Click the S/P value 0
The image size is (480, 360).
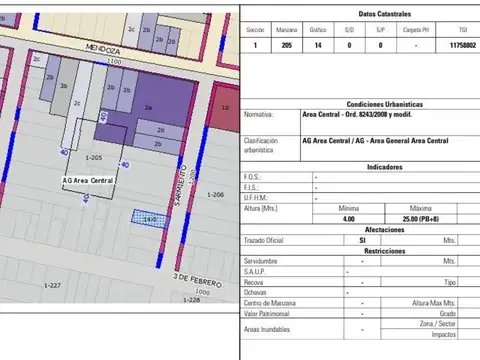pos(381,45)
